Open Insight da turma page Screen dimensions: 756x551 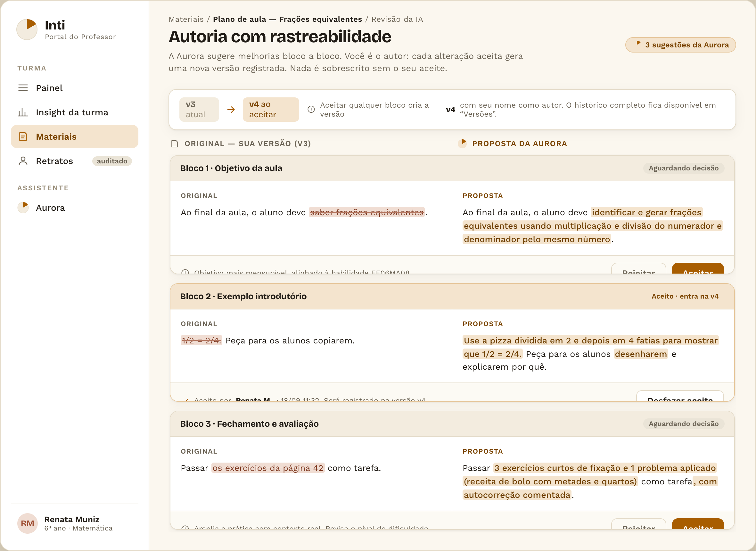[75, 112]
